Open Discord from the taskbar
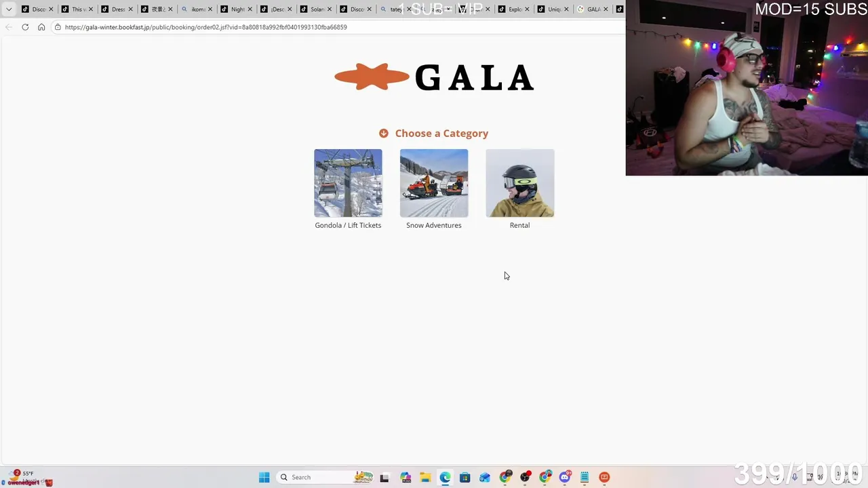The width and height of the screenshot is (868, 488). point(565,477)
